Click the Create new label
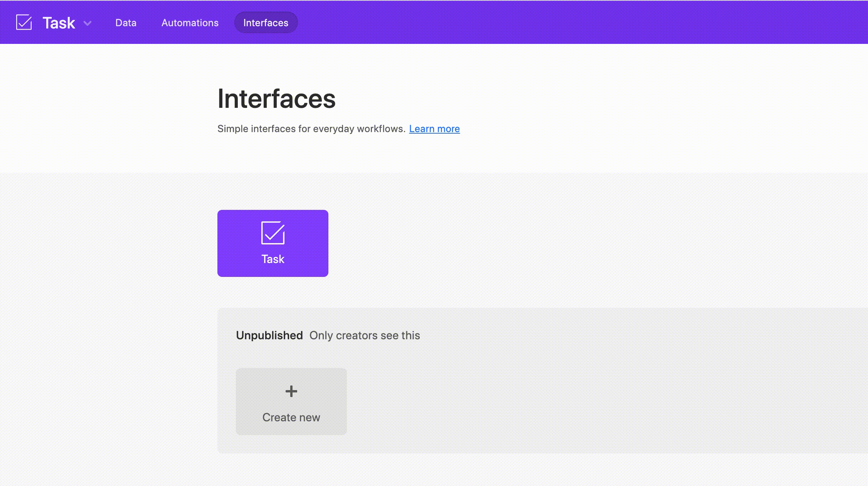Screen dimensions: 868x486 (291, 417)
